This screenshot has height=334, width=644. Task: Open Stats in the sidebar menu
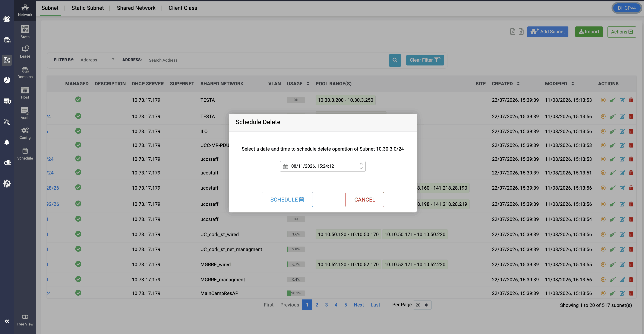[x=25, y=32]
